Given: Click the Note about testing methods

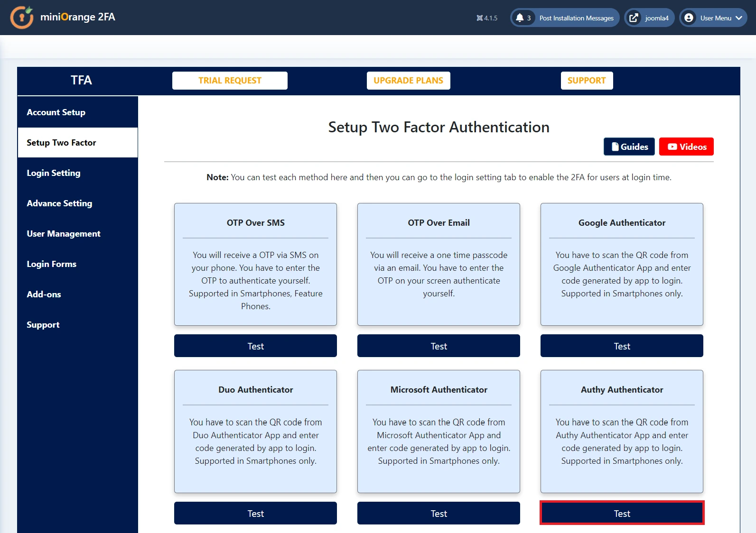Looking at the screenshot, I should click(439, 177).
